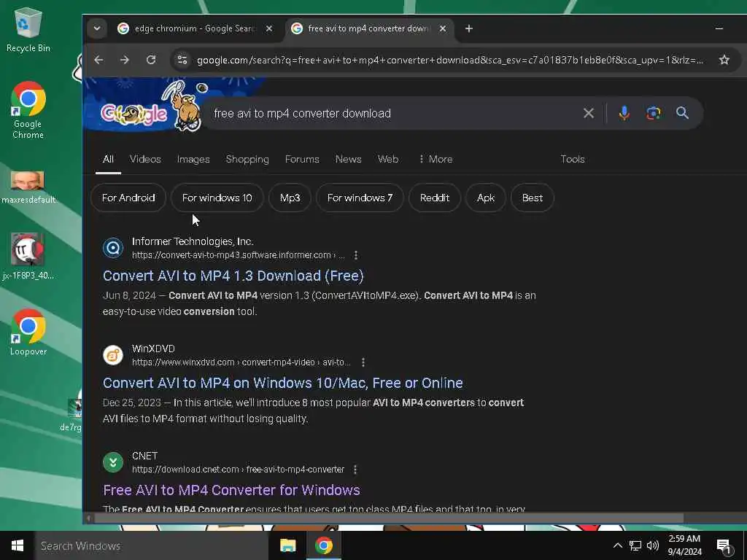Screen dimensions: 747x560
Task: Click the Chrome taskbar icon
Action: pyautogui.click(x=323, y=545)
